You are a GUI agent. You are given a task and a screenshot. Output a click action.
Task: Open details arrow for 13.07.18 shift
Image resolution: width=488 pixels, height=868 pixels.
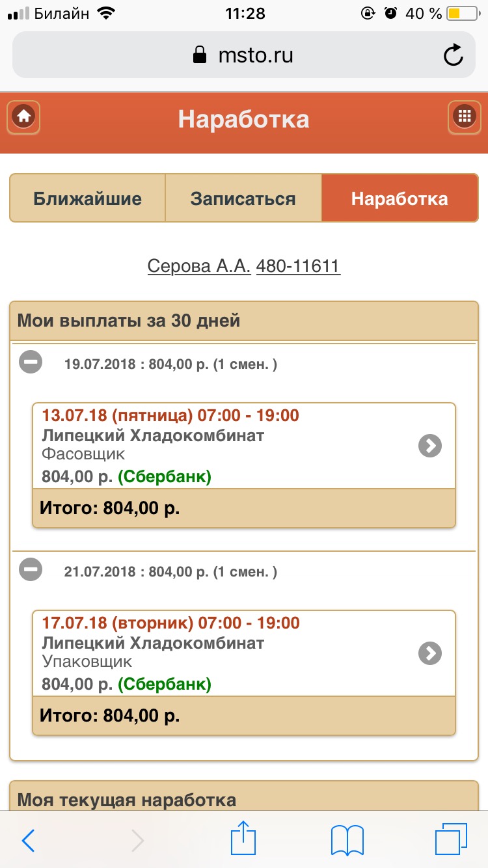tap(429, 446)
